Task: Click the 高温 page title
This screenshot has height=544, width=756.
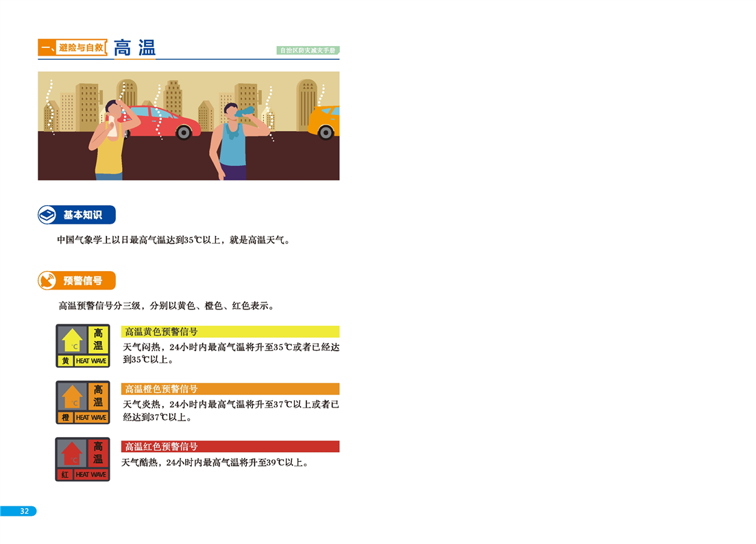Action: (134, 48)
